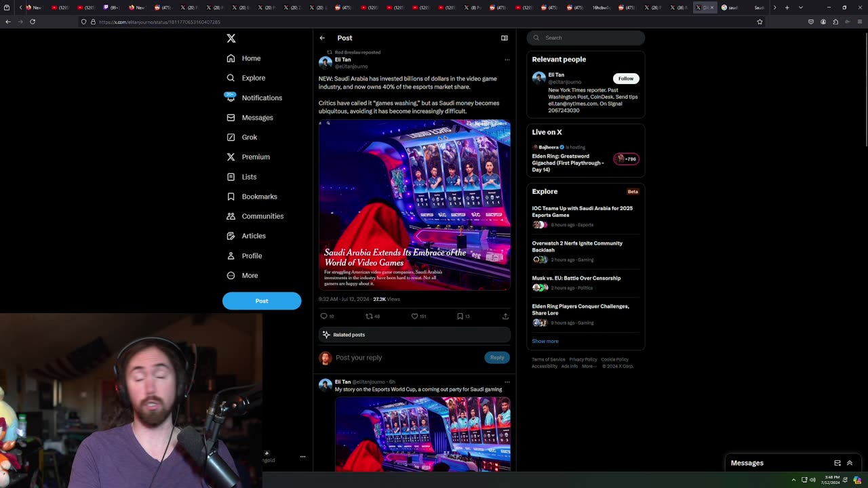Open Eli Tan name in Relevant people

[556, 75]
